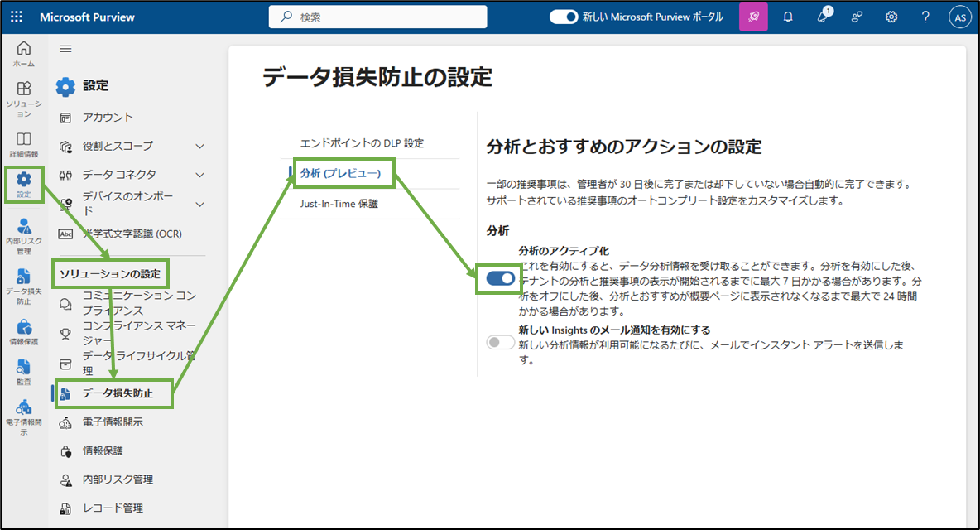Open アカウント settings
Viewport: 980px width, 530px height.
pos(108,117)
